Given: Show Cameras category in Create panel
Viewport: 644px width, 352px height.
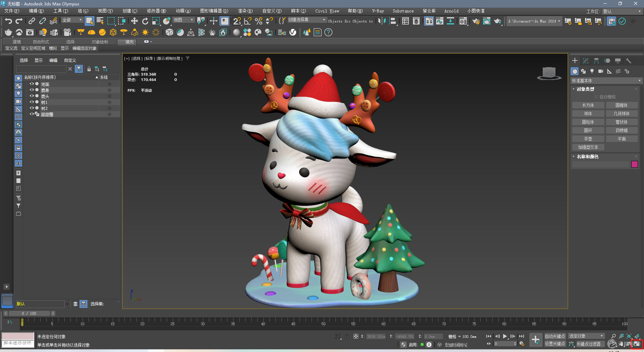Looking at the screenshot, I should pos(601,71).
